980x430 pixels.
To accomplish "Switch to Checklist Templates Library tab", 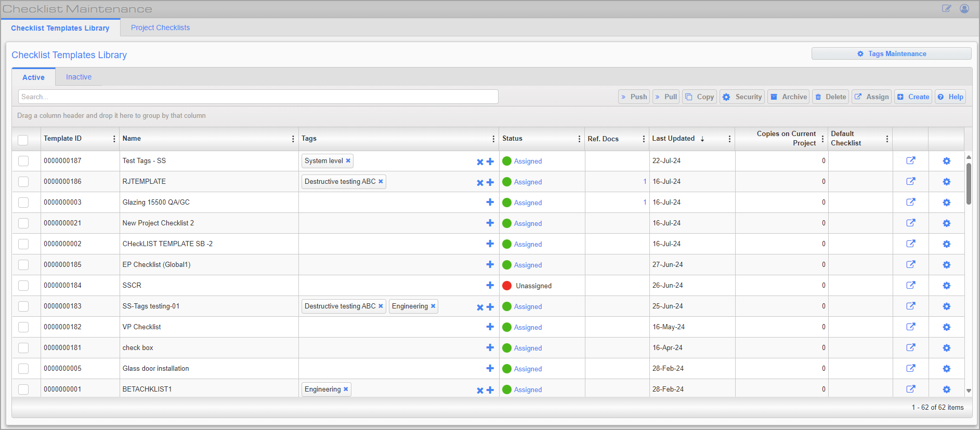I will coord(60,28).
